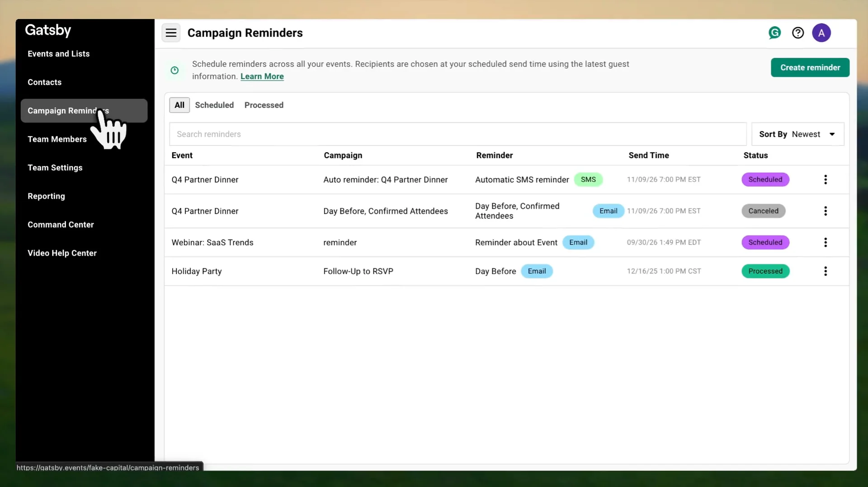Click the Processed status badge on Holiday Party
This screenshot has height=487, width=868.
click(765, 271)
